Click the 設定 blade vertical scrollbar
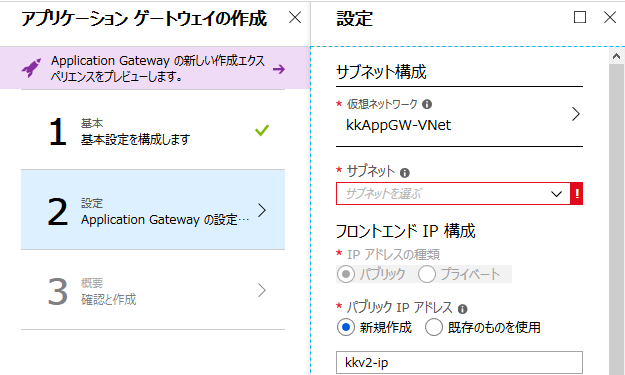 click(x=617, y=219)
